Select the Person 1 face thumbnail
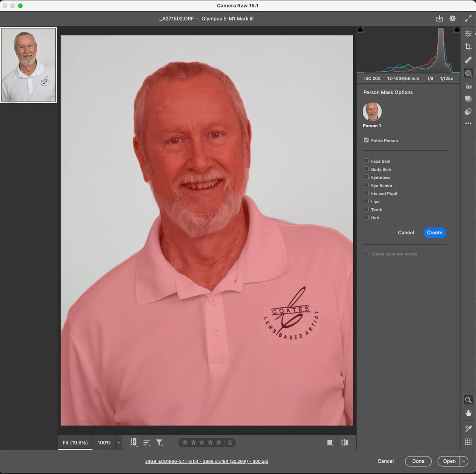The height and width of the screenshot is (474, 476). (x=372, y=112)
